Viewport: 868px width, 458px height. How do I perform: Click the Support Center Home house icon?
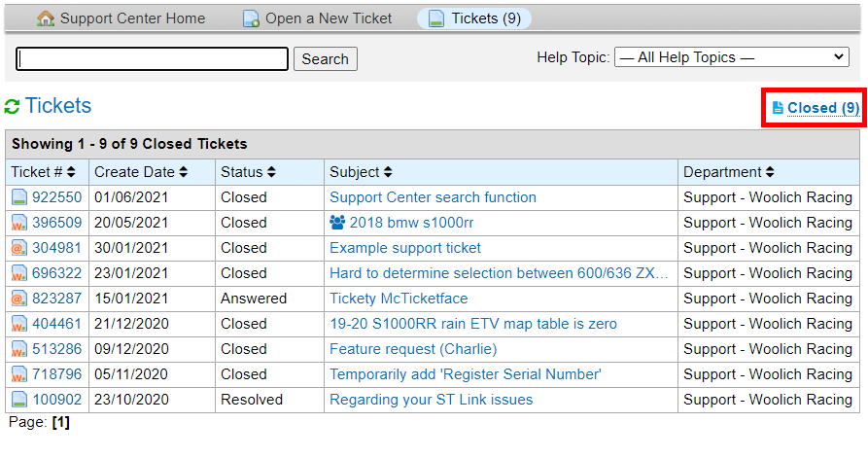click(46, 18)
